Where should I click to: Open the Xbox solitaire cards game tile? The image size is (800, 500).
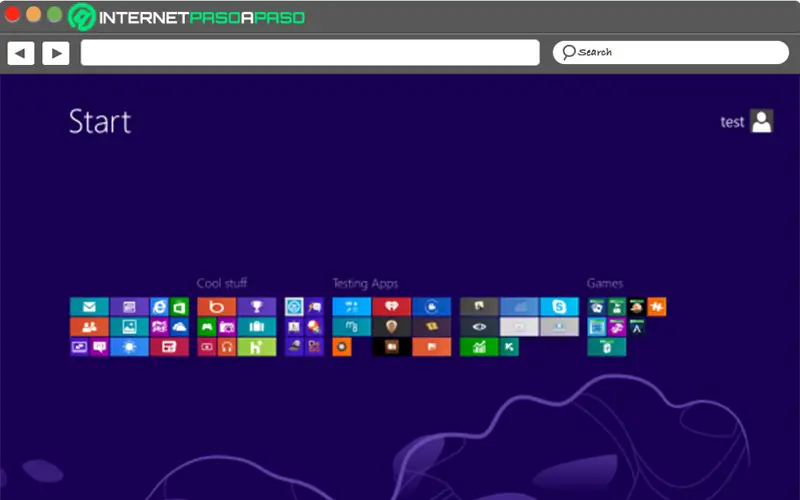(597, 307)
